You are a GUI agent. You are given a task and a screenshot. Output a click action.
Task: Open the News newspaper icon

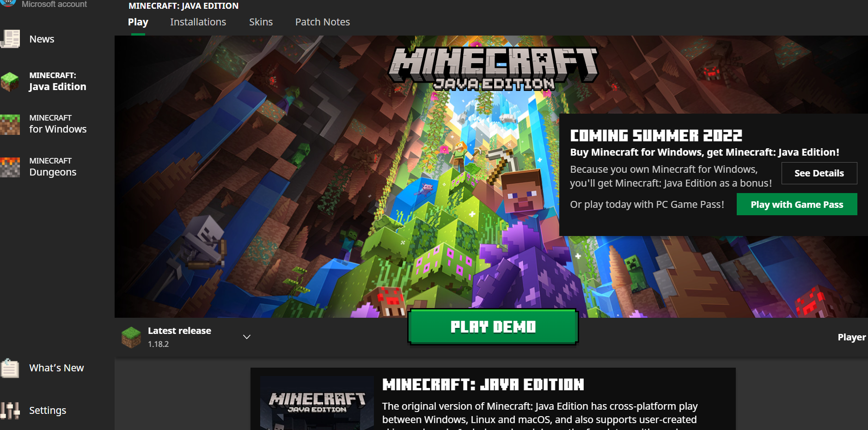[10, 39]
